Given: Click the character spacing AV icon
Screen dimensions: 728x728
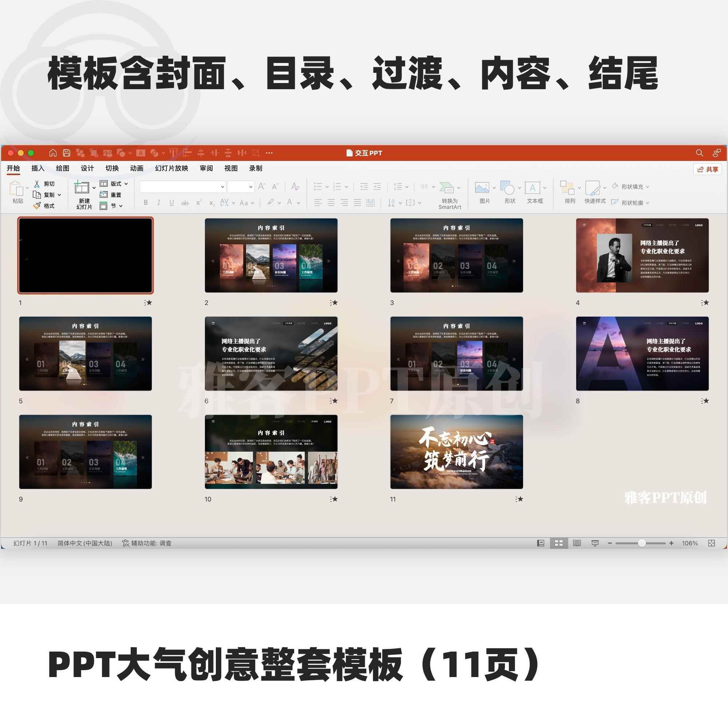Looking at the screenshot, I should pyautogui.click(x=224, y=202).
